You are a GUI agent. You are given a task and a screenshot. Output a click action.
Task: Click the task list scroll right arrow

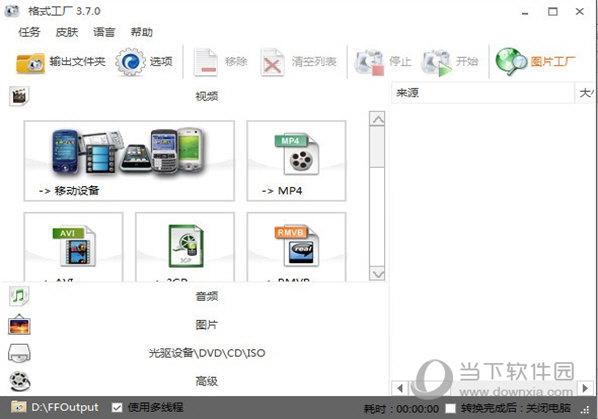click(x=585, y=388)
